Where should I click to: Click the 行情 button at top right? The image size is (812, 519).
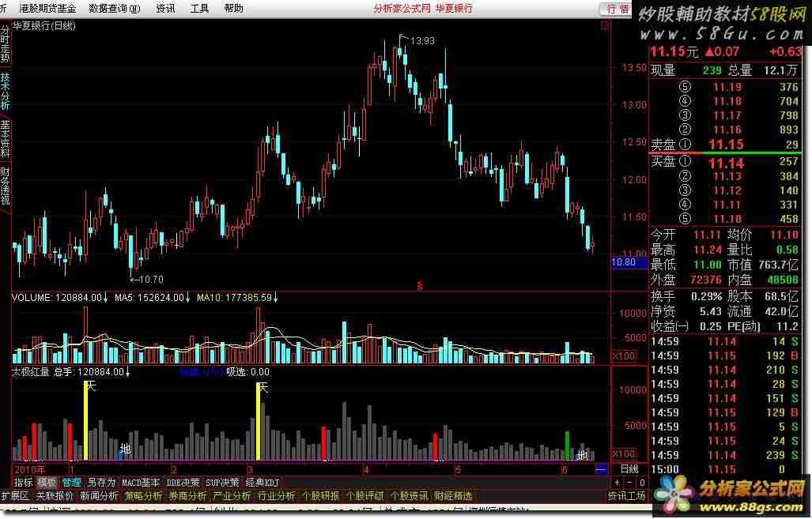[616, 9]
